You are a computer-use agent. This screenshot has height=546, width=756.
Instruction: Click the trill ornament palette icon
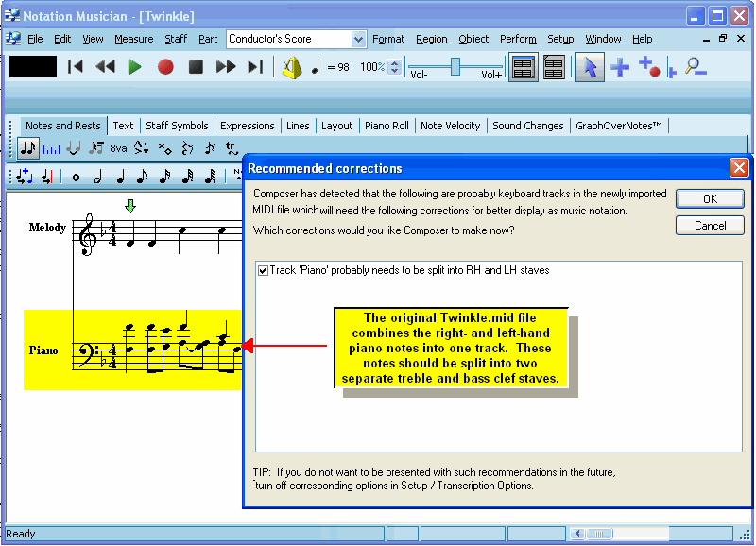point(230,148)
